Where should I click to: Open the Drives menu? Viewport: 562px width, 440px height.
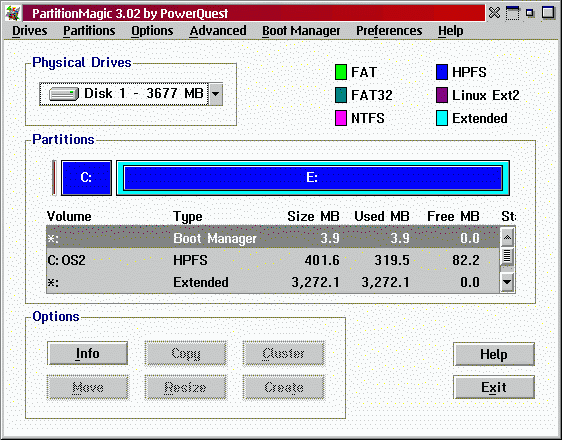[29, 31]
